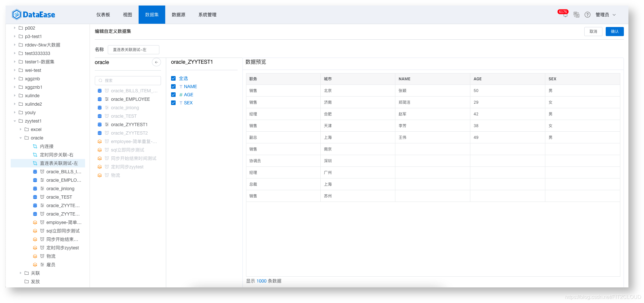Viewport: 644px width, 303px height.
Task: Click the 1000 rows display link
Action: click(x=261, y=281)
